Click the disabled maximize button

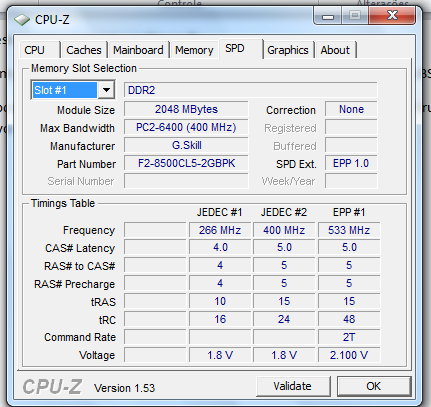point(355,16)
